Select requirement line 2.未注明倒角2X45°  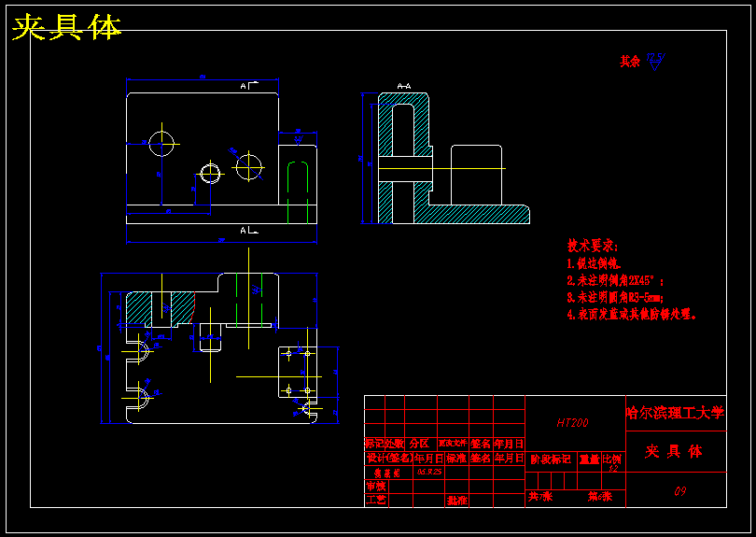tap(615, 280)
